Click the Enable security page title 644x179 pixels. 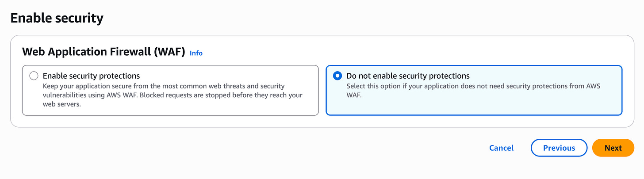pos(57,18)
